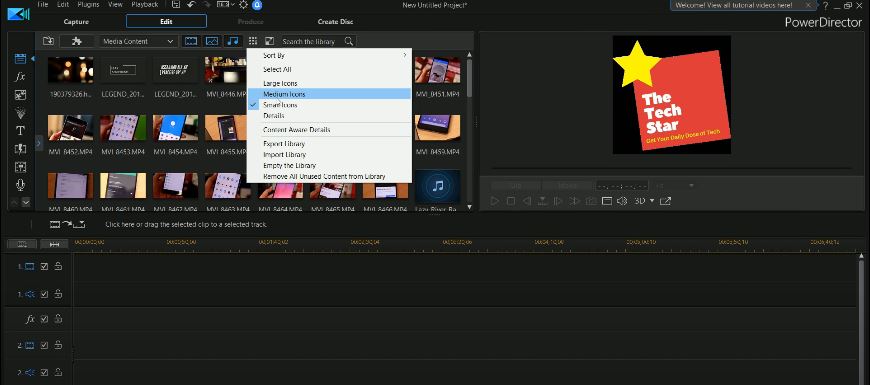Open the Plugins menu
Screen dimensions: 870x385
[x=87, y=5]
